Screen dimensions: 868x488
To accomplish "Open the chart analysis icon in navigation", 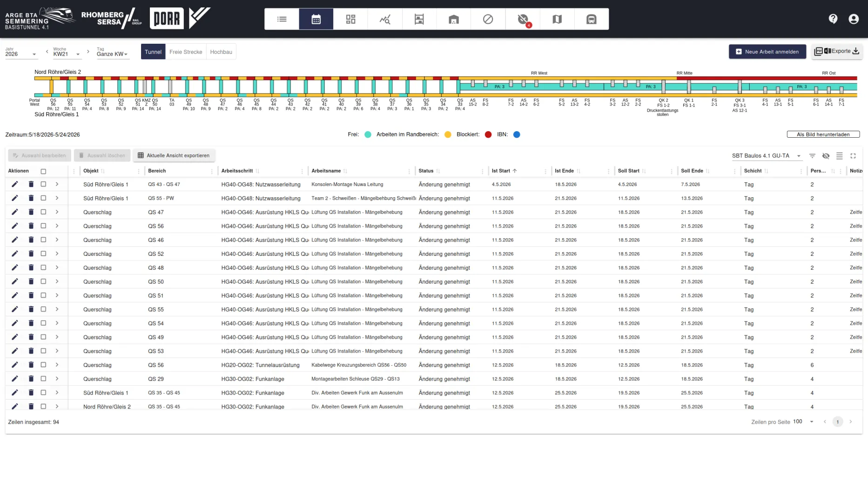I will point(385,19).
